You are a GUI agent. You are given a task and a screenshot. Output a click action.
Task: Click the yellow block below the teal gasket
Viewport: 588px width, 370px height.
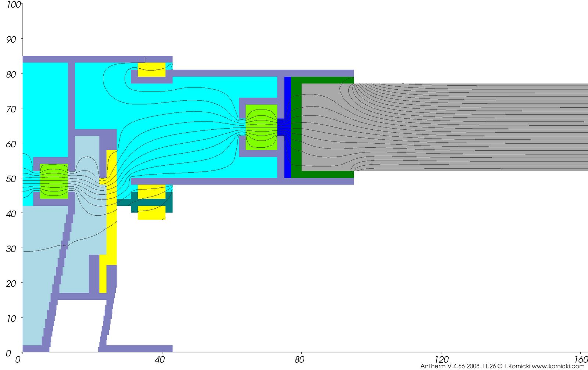tap(151, 213)
